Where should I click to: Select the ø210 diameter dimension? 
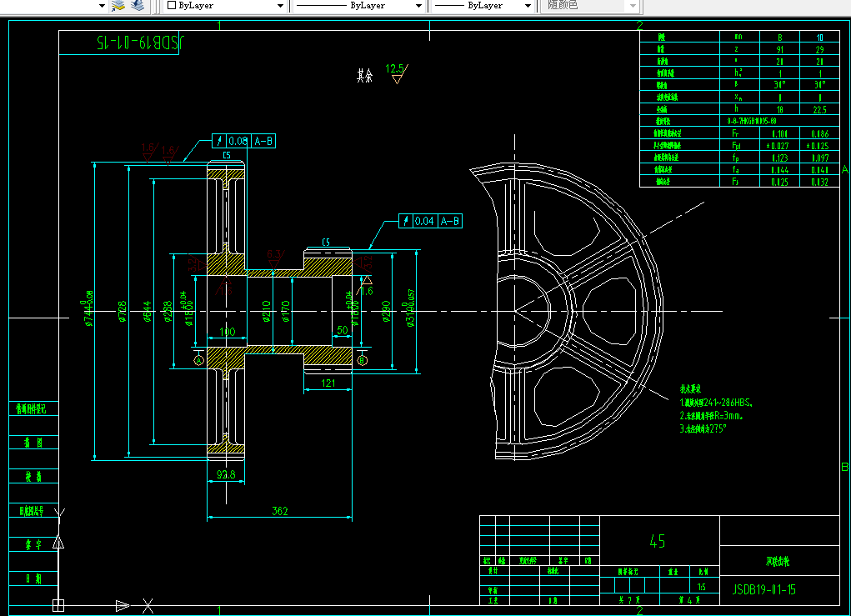coord(267,312)
